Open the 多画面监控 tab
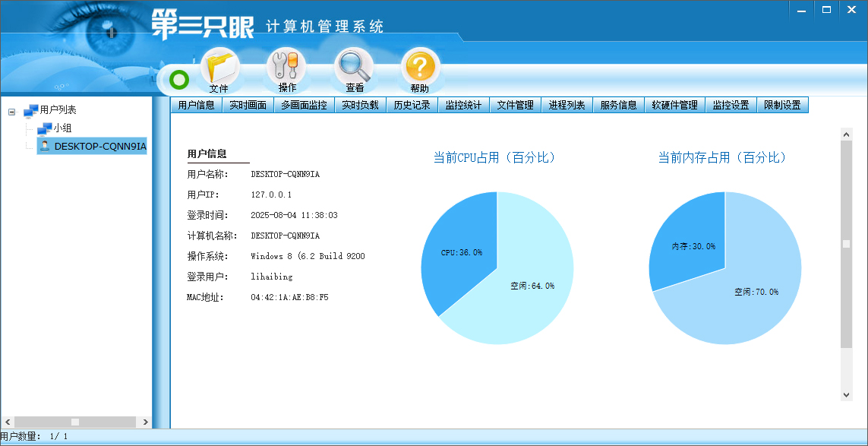The width and height of the screenshot is (868, 446). [x=304, y=104]
